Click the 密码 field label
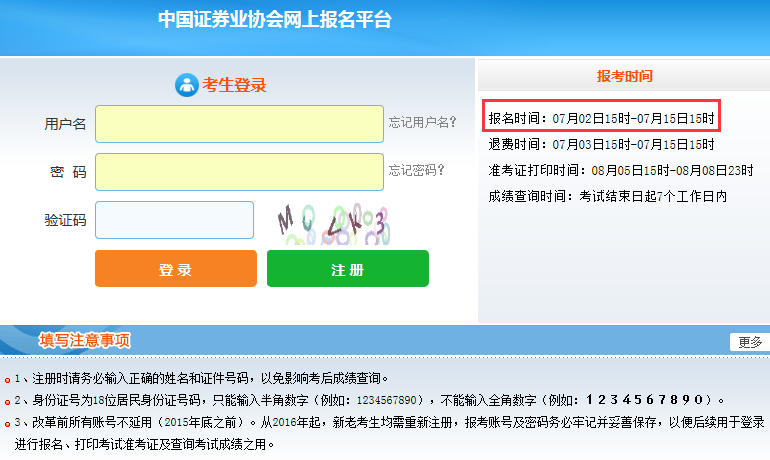This screenshot has height=460, width=770. pos(68,172)
